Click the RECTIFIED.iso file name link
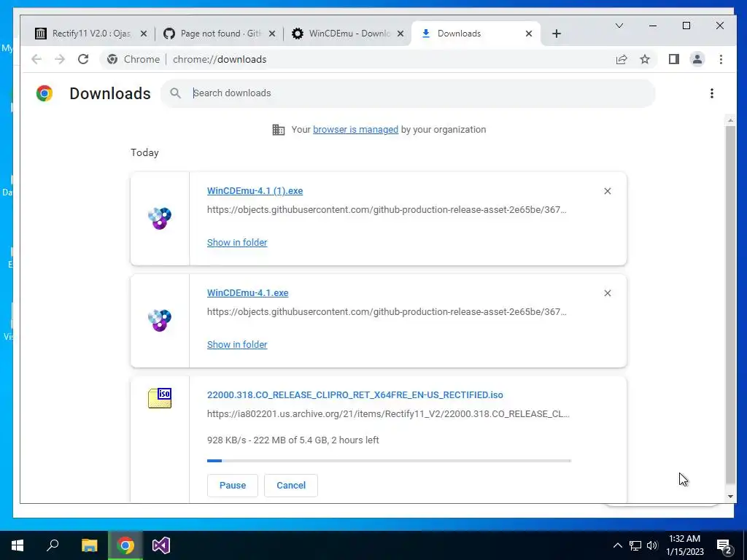747x560 pixels. 355,394
